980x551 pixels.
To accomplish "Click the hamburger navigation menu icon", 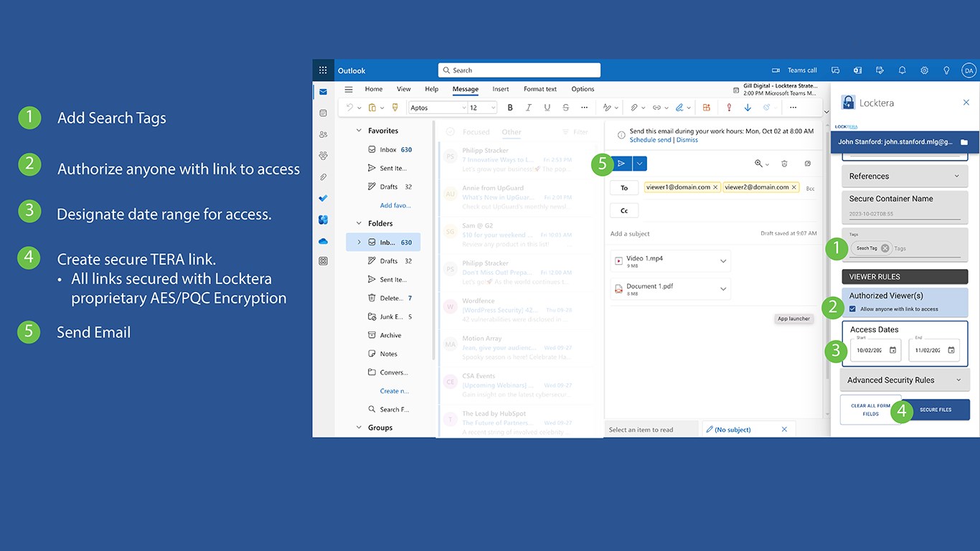I will (x=349, y=90).
